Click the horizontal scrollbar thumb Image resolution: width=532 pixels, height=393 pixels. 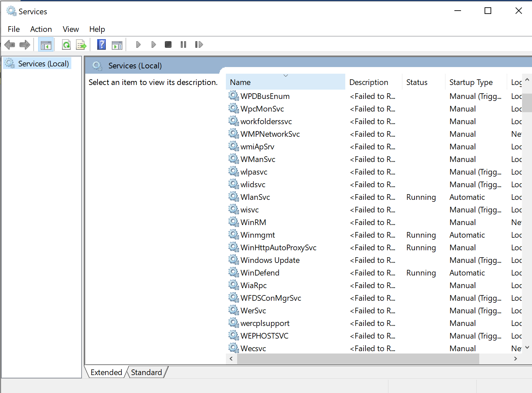point(358,358)
